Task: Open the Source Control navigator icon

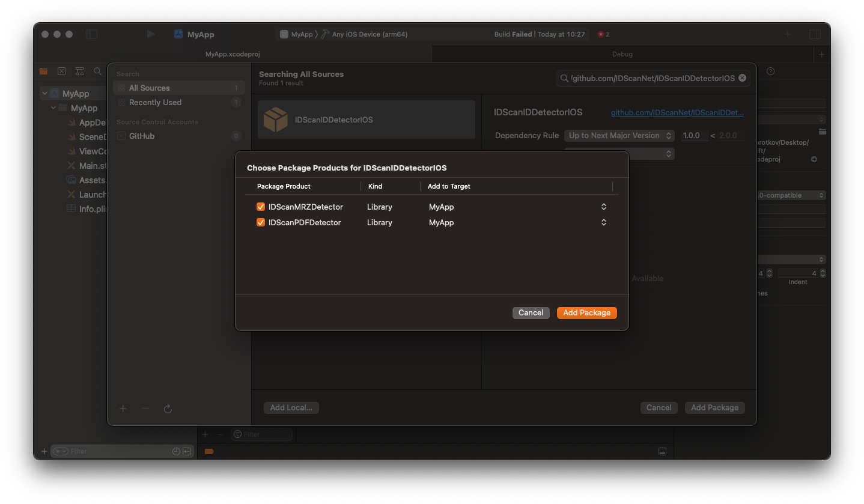Action: 61,71
